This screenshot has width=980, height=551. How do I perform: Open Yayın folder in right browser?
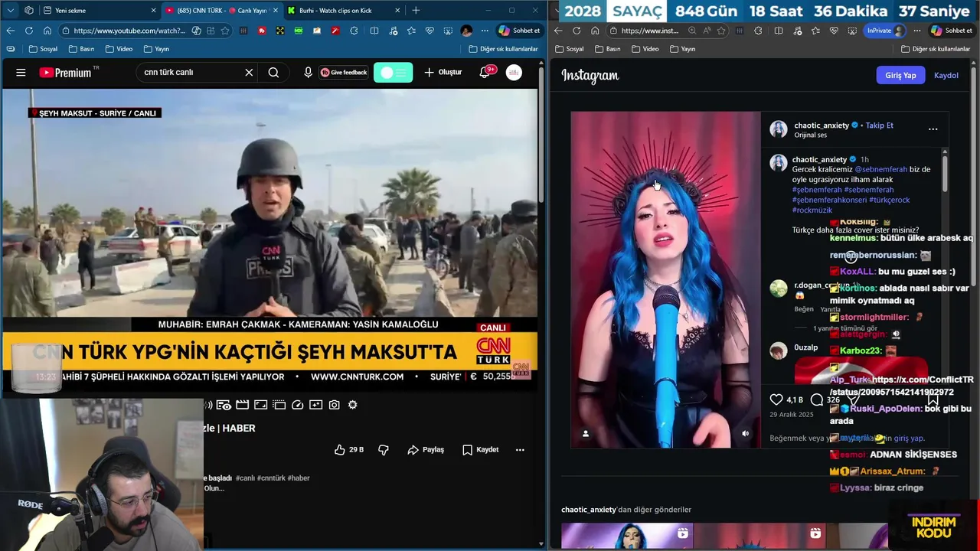[682, 49]
